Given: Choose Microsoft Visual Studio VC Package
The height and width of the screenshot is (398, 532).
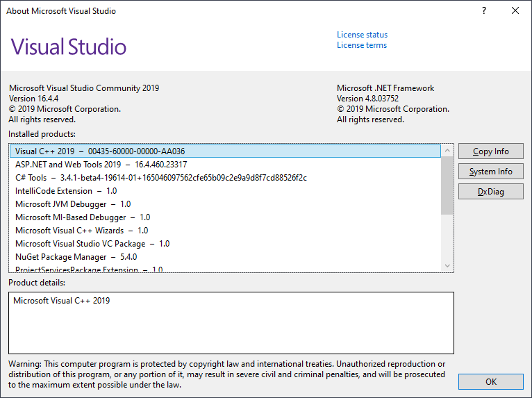Looking at the screenshot, I should tap(92, 244).
